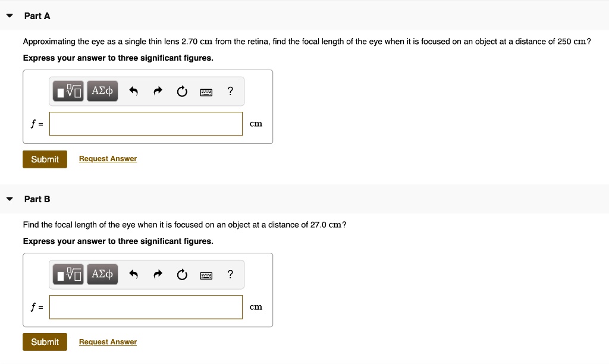Image resolution: width=609 pixels, height=364 pixels.
Task: Collapse the Part B section
Action: [x=9, y=199]
